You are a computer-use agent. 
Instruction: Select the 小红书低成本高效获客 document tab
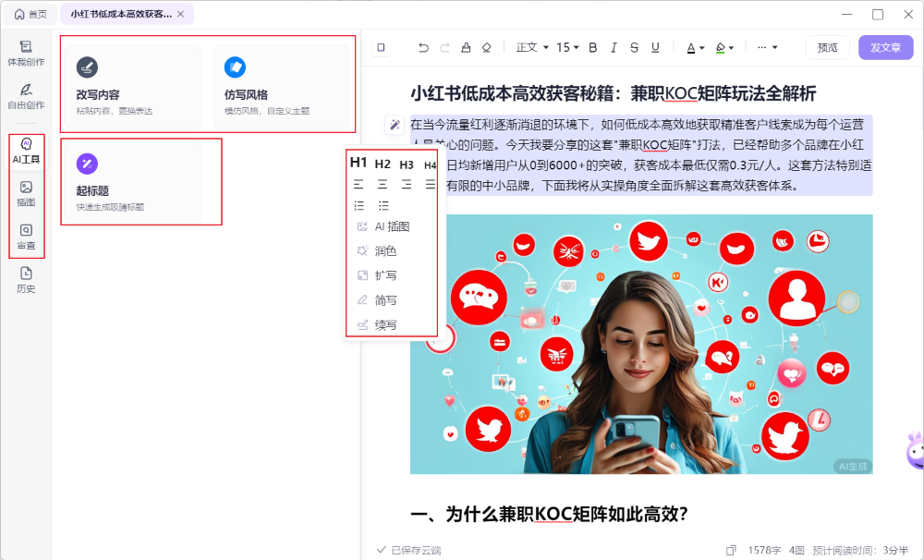[121, 14]
